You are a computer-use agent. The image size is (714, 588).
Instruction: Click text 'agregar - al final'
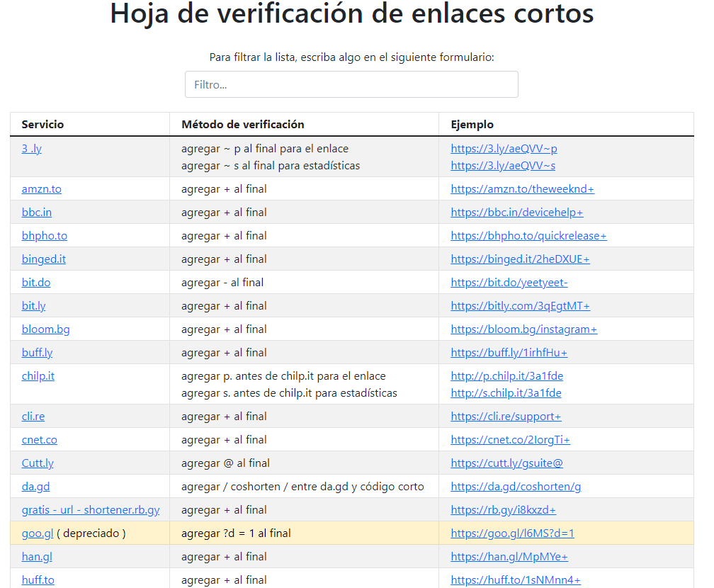pyautogui.click(x=222, y=283)
